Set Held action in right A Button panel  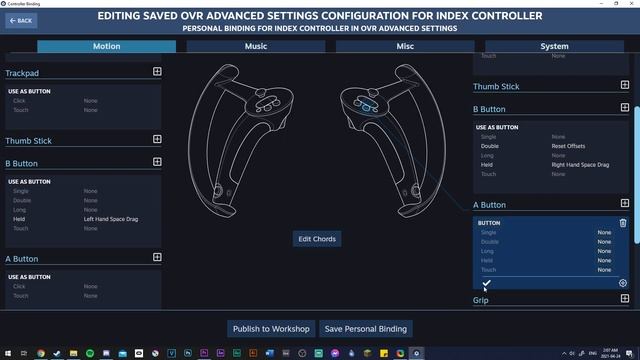[546, 260]
